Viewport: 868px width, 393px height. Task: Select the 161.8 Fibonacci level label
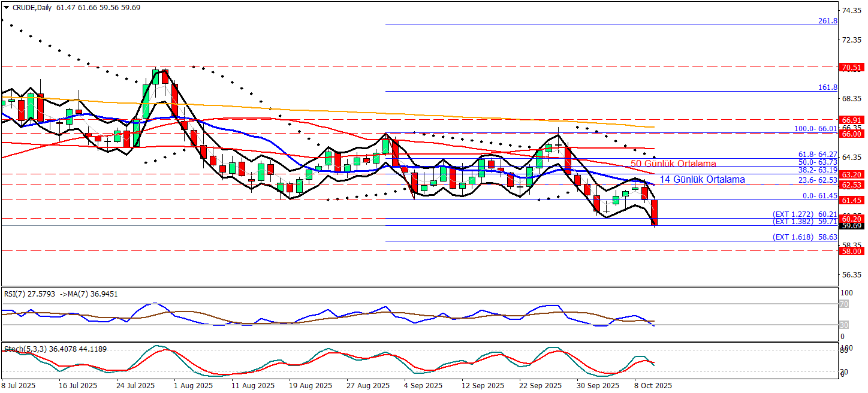(827, 87)
